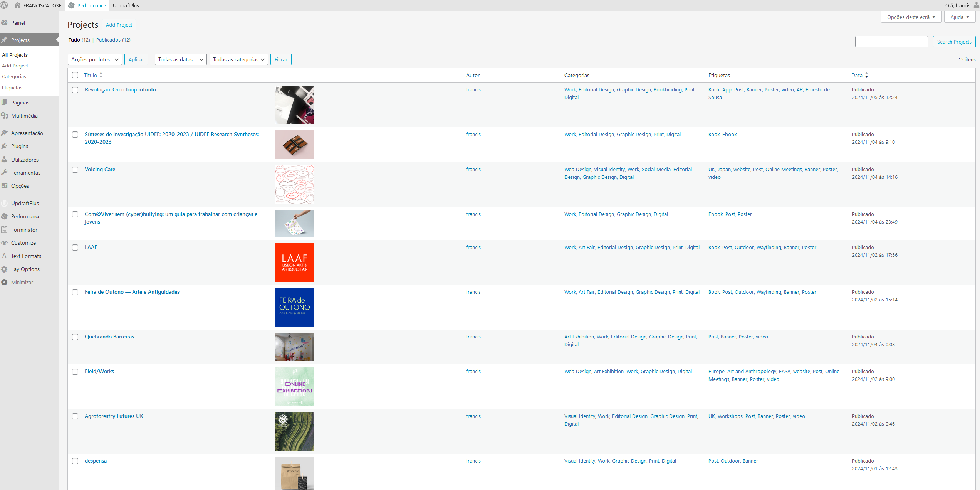
Task: Open the Field/Works project link
Action: click(x=99, y=372)
